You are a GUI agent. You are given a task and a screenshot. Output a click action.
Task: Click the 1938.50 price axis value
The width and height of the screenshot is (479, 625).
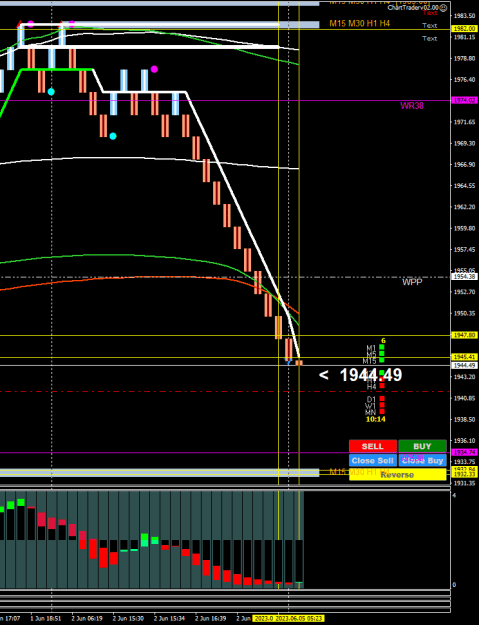(x=464, y=419)
